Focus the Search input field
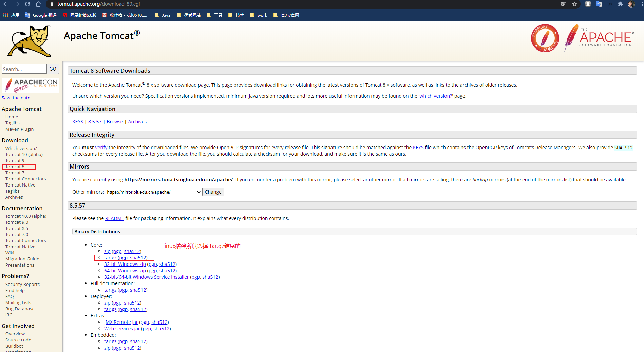Image resolution: width=644 pixels, height=352 pixels. [24, 69]
